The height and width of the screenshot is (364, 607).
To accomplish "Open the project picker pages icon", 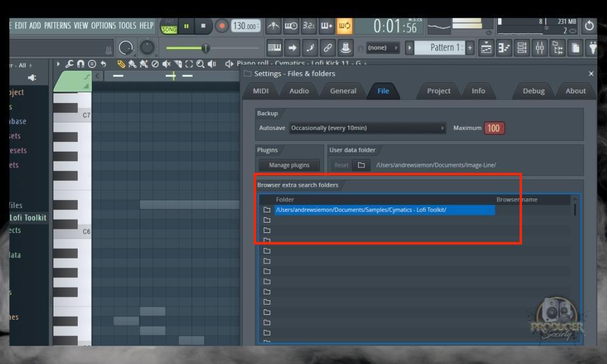I will click(x=575, y=48).
